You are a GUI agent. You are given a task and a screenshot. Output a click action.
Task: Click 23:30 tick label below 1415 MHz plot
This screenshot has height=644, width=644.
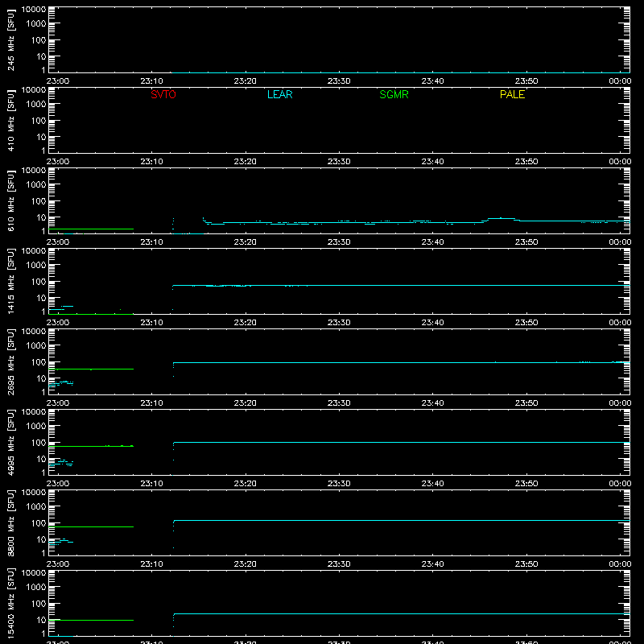pos(339,323)
